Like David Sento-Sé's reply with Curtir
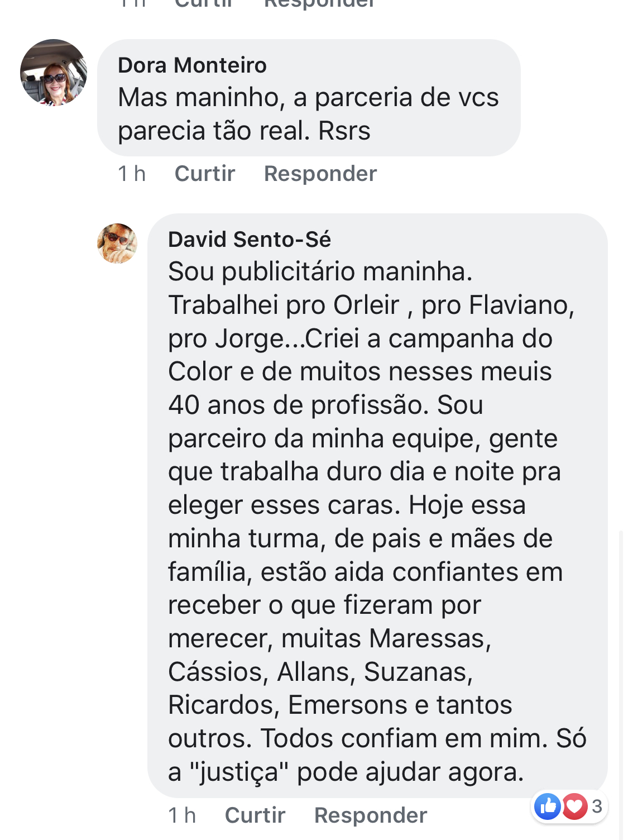Viewport: 628px width, 840px height. click(x=255, y=815)
